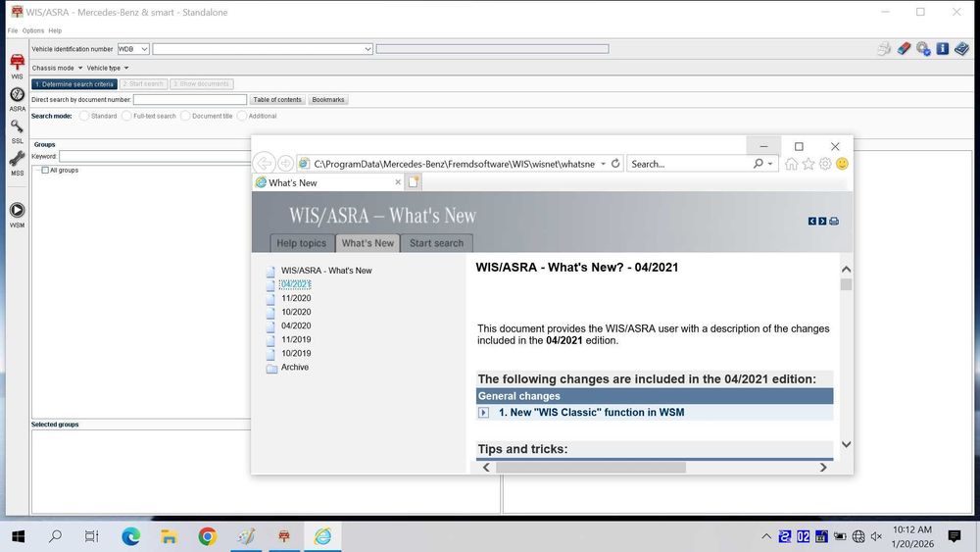The image size is (980, 552).
Task: Click the greyed printer icon in WIS toolbar
Action: [x=884, y=49]
